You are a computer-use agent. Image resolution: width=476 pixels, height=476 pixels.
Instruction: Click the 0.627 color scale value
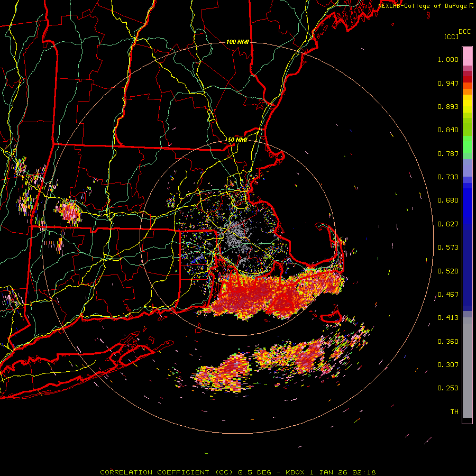448,224
